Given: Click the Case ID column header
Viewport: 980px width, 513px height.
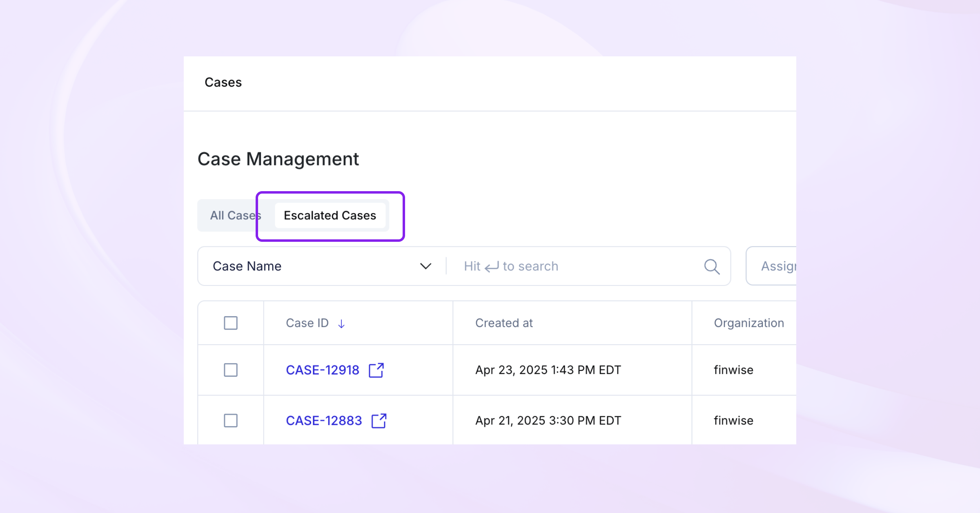Looking at the screenshot, I should tap(307, 323).
